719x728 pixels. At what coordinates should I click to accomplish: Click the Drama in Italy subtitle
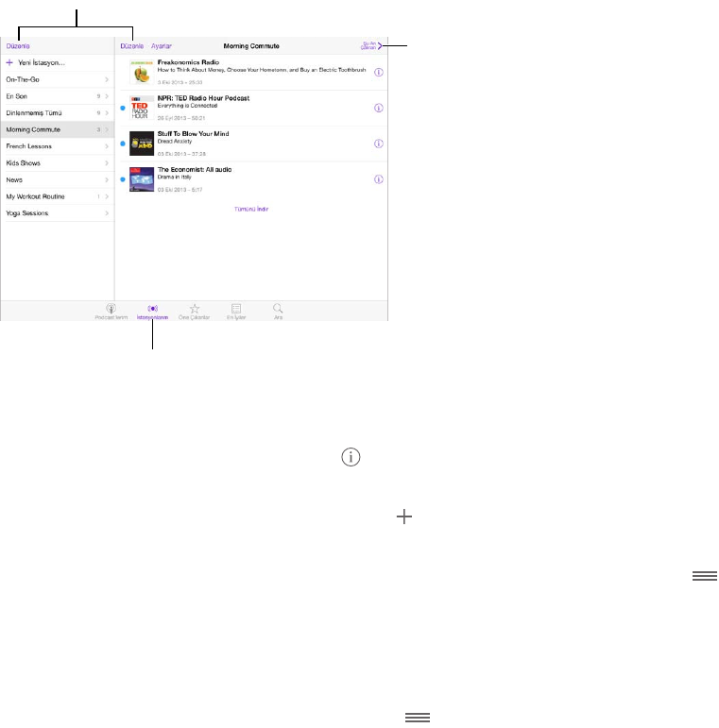174,177
